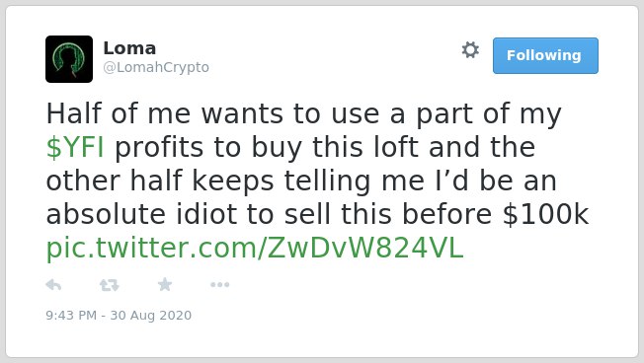Retweet this $YFI tweet
The width and height of the screenshot is (644, 363).
pos(110,285)
